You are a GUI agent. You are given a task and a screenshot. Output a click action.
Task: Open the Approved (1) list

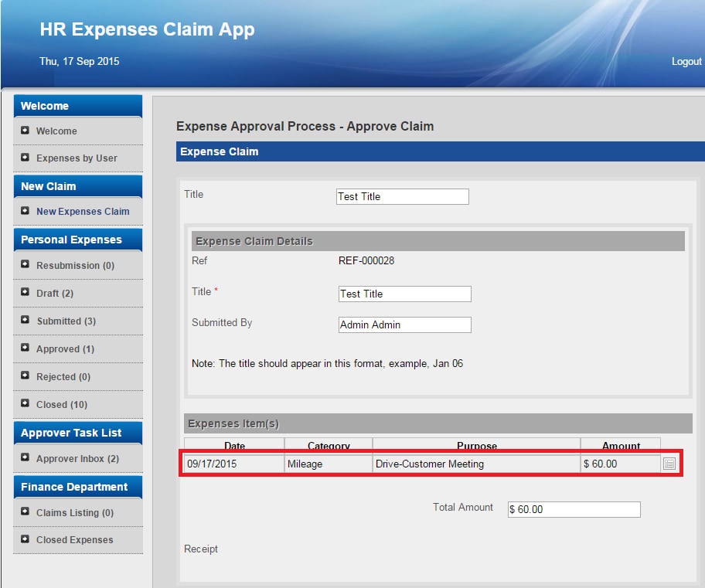click(65, 349)
